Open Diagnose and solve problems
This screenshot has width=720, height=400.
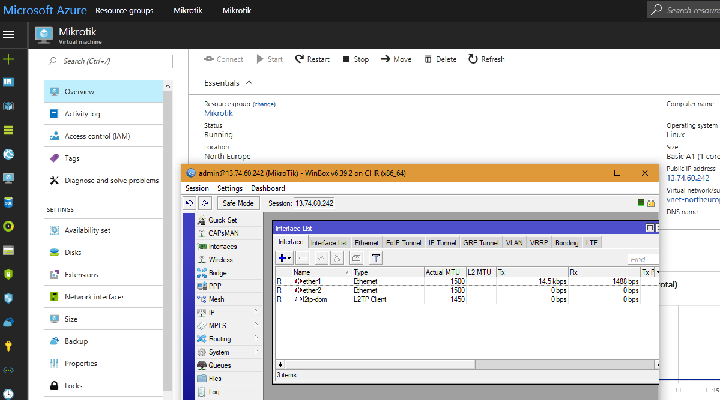(x=103, y=180)
